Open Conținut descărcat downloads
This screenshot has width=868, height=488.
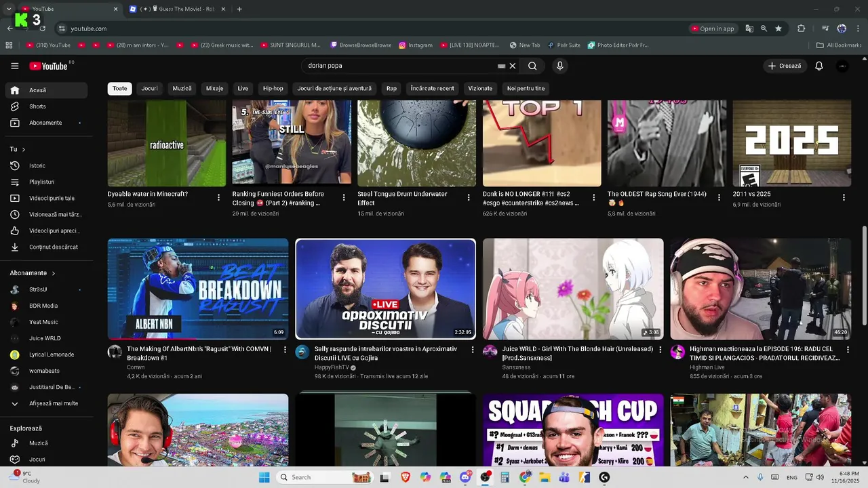click(47, 247)
